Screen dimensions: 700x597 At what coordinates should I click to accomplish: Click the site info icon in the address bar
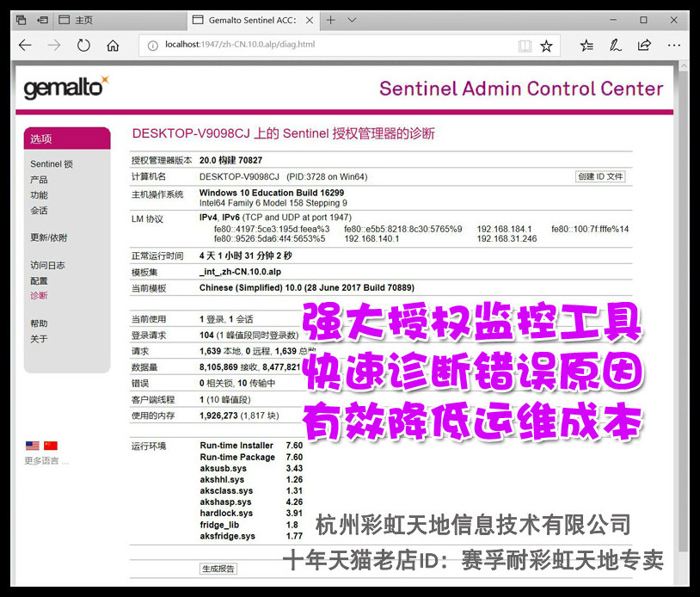153,46
